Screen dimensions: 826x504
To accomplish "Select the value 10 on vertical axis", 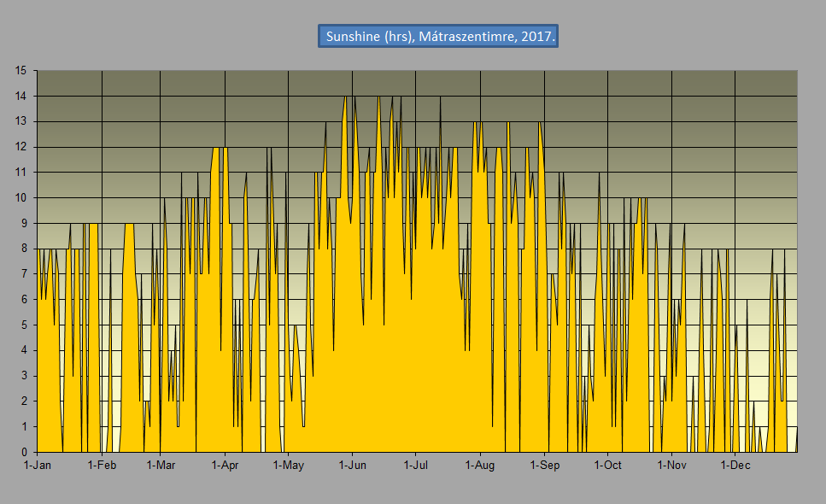I will click(x=21, y=198).
